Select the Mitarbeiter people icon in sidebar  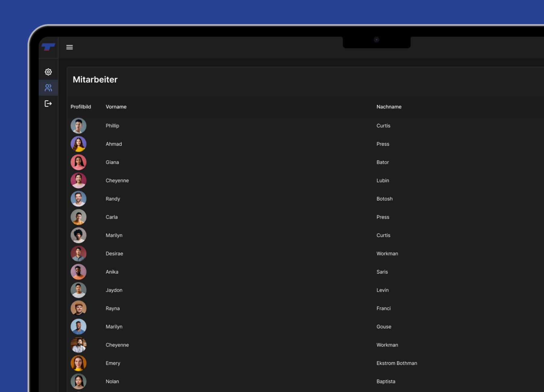[48, 88]
